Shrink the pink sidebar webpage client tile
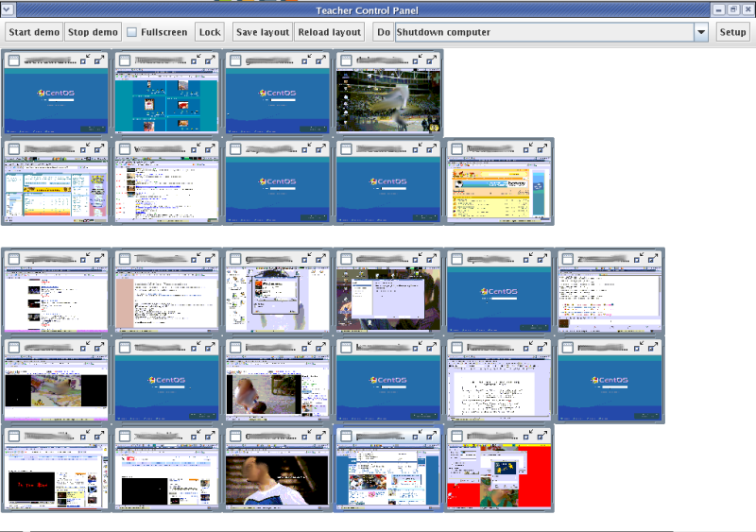This screenshot has height=532, width=756. [196, 259]
